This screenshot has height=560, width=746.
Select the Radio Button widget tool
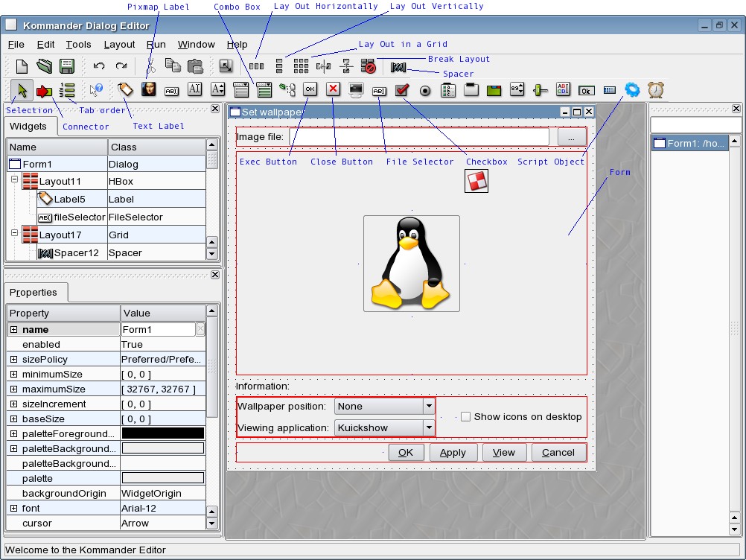pos(425,90)
